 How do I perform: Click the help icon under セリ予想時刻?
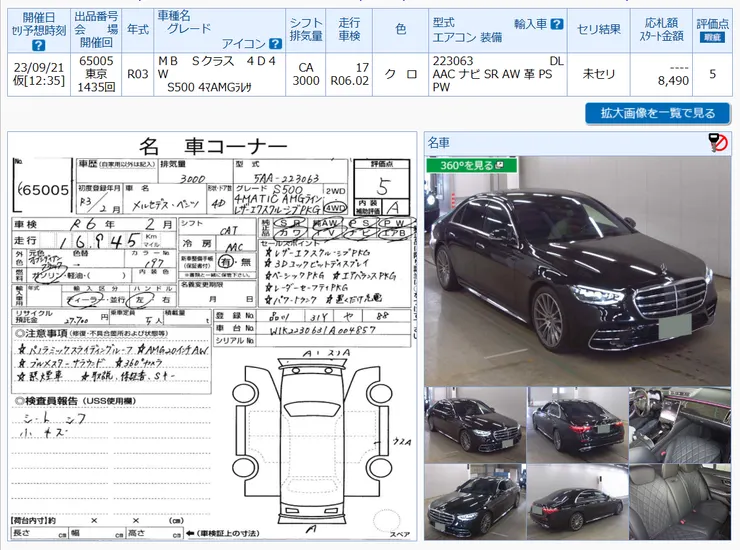[x=38, y=45]
